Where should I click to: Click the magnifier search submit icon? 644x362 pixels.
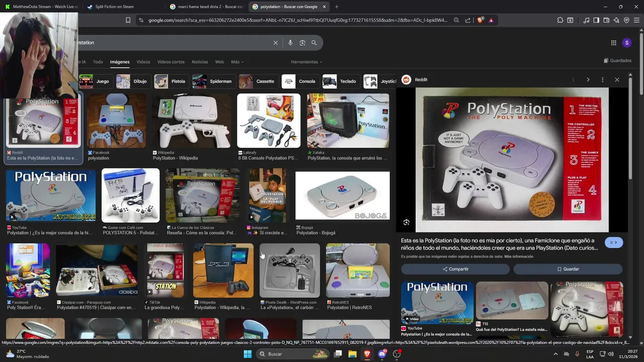coord(314,43)
